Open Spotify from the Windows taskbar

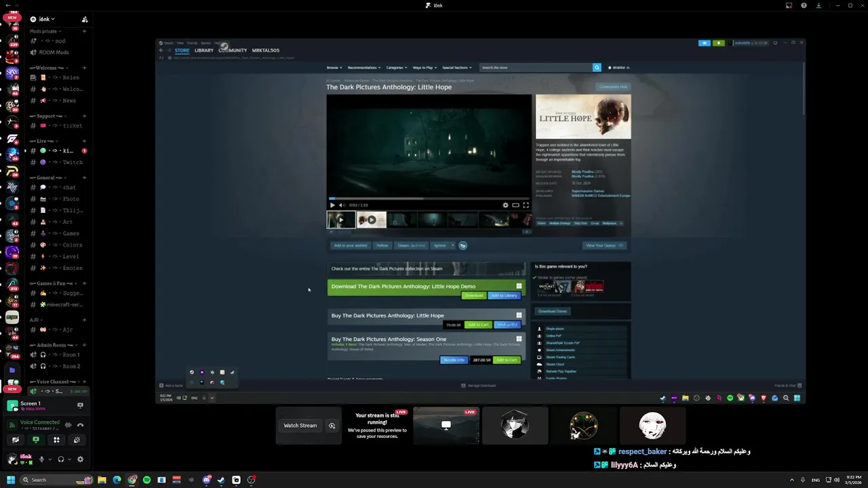click(x=146, y=480)
